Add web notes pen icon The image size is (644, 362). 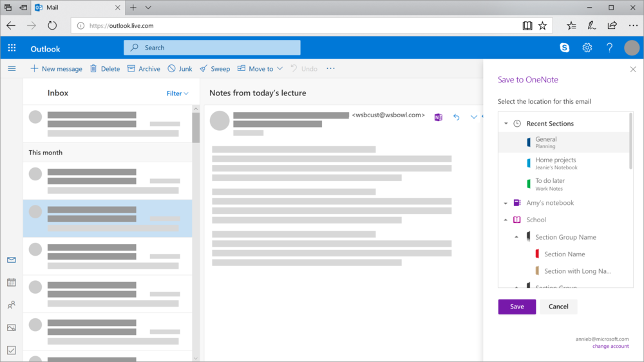591,26
